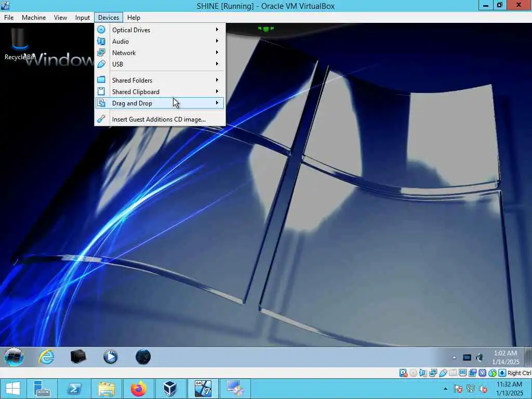The width and height of the screenshot is (532, 399).
Task: Expand the Network submenu arrow
Action: 217,52
